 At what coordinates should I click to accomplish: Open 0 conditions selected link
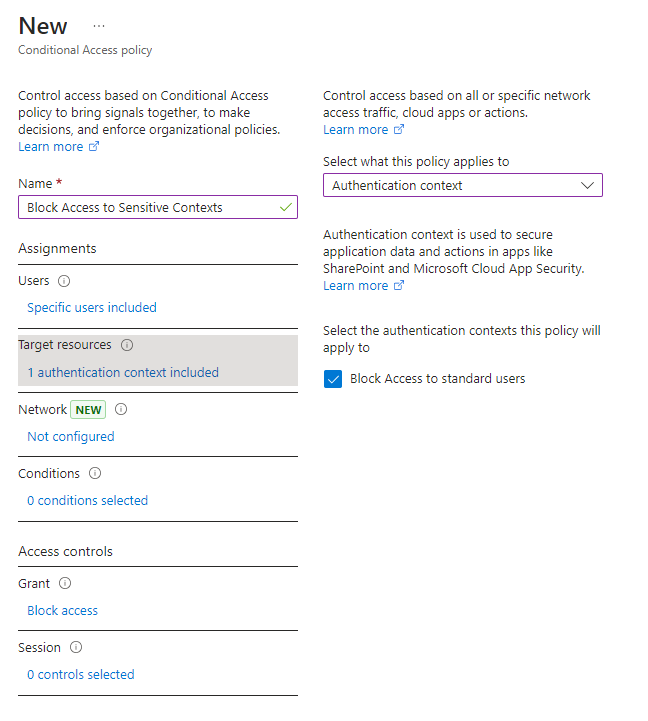coord(87,500)
